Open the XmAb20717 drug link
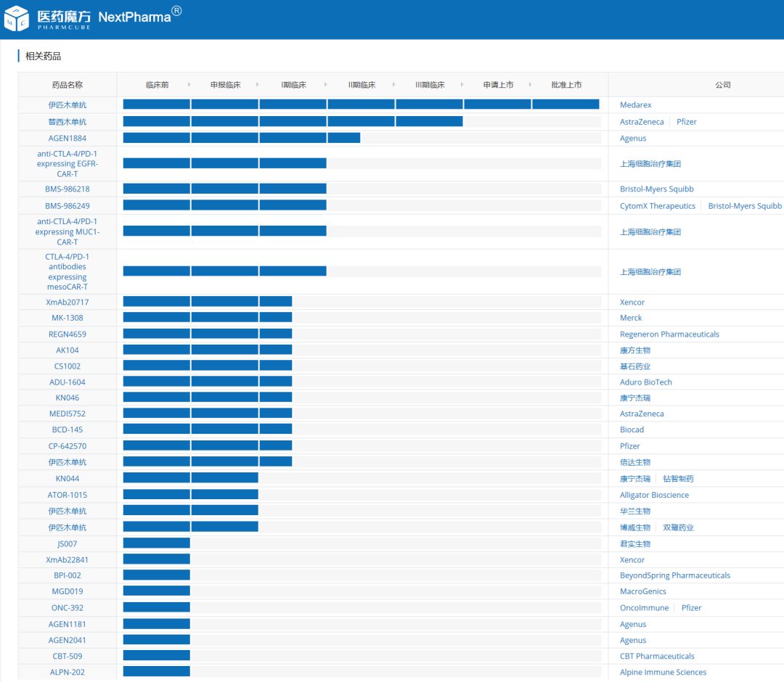This screenshot has width=784, height=682. coord(67,303)
